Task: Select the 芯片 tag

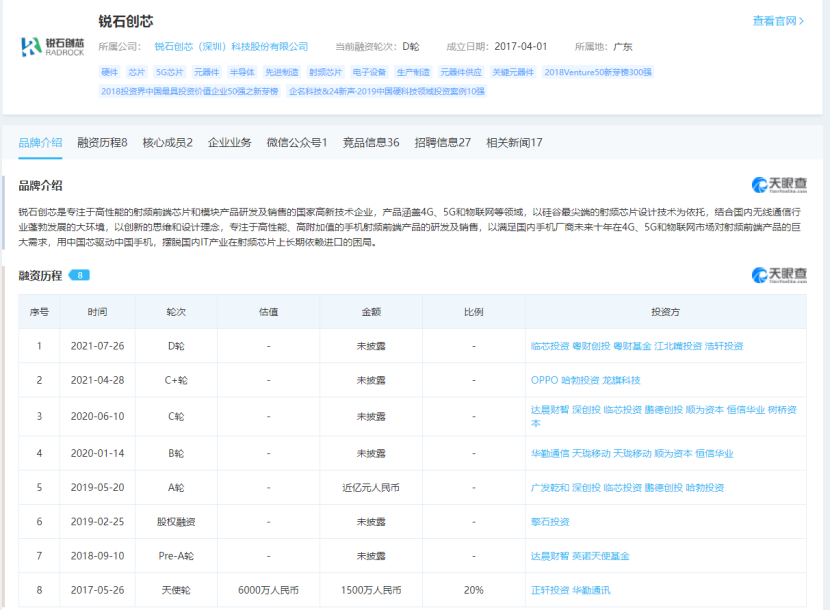Action: point(137,72)
